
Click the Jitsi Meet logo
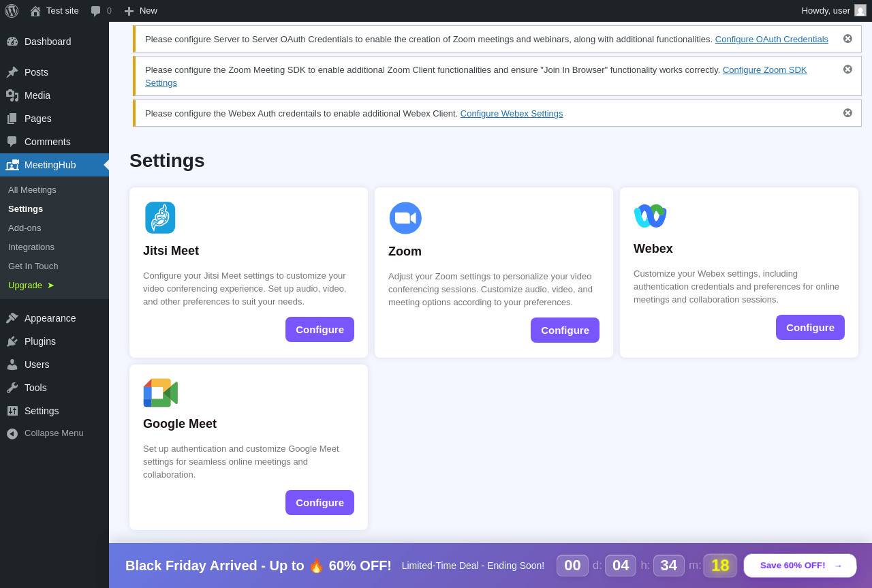point(160,217)
